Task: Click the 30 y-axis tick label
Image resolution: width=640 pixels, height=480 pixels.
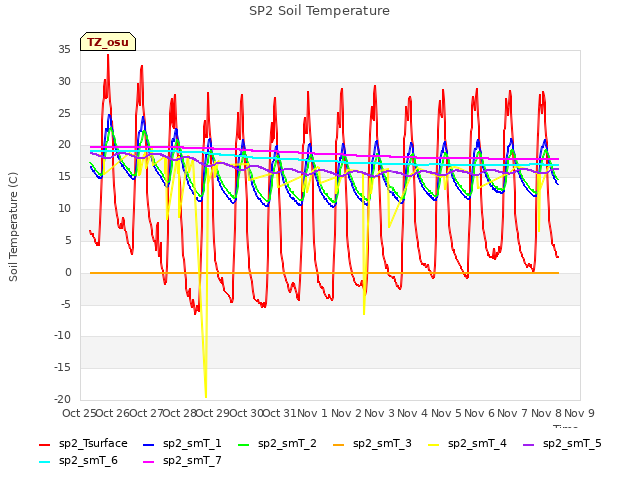Action: [64, 82]
